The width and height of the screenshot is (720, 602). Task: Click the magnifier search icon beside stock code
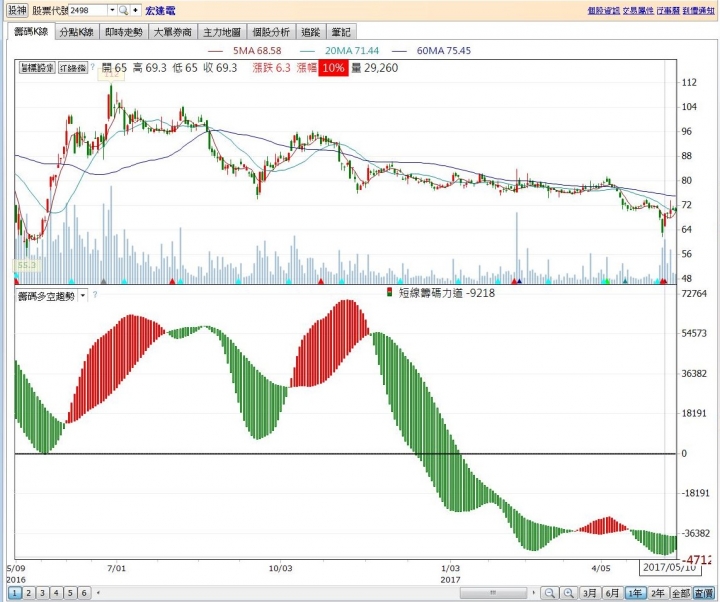click(x=124, y=10)
